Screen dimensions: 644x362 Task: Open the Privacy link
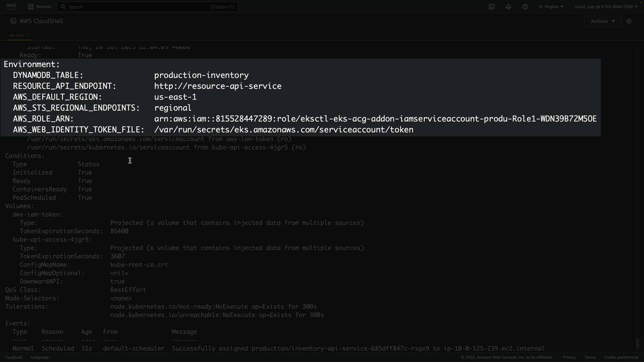click(569, 357)
